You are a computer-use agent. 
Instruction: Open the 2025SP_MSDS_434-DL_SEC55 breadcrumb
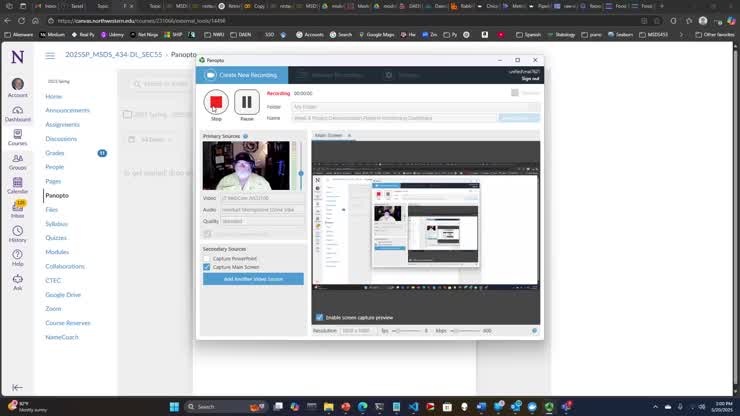(114, 55)
